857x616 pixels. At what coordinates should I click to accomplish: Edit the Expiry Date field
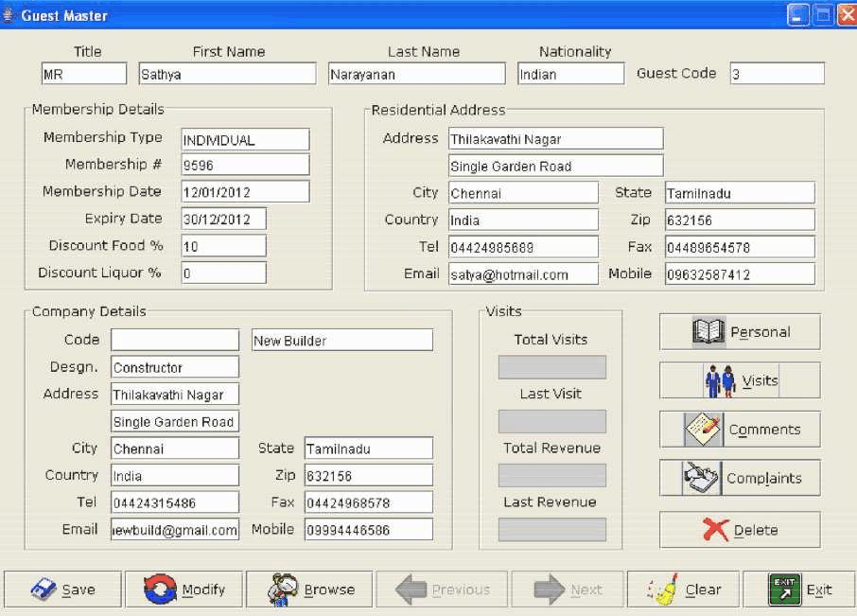(223, 219)
